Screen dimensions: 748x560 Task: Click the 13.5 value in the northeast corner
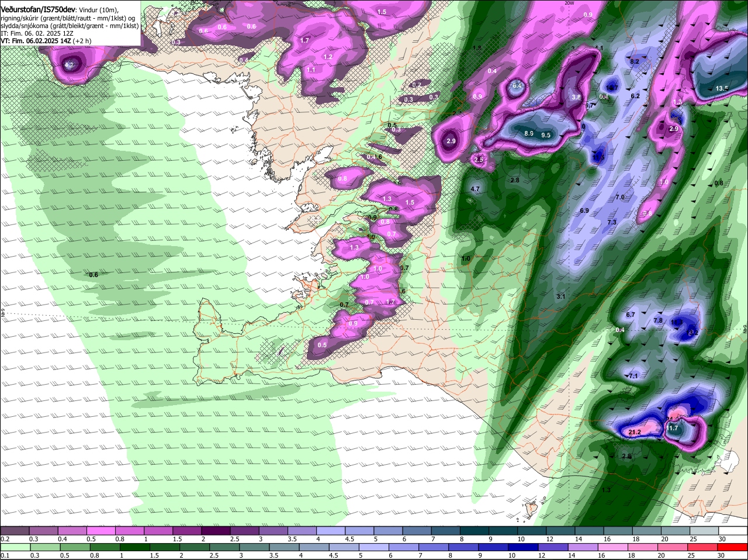722,88
